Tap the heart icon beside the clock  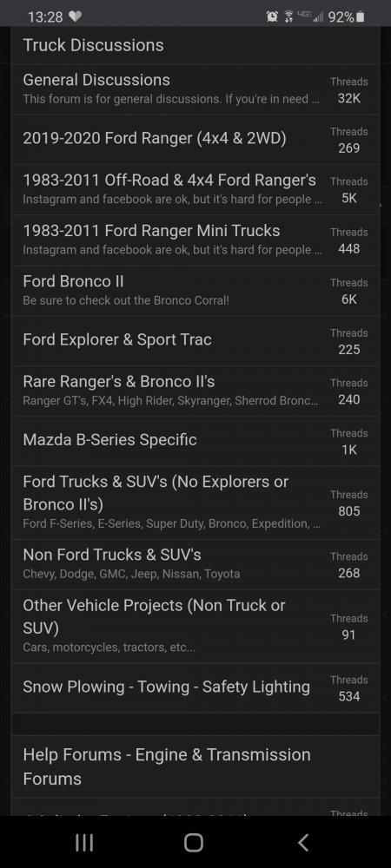coord(76,17)
